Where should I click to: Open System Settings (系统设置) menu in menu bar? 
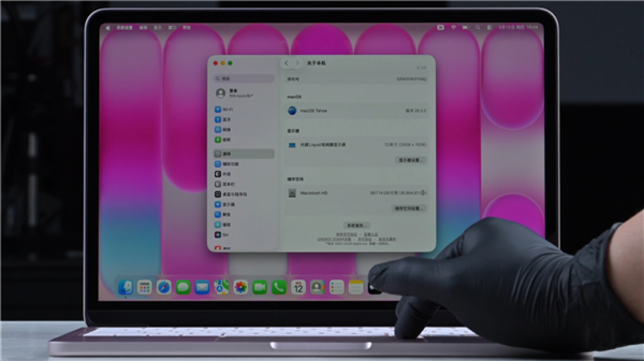coord(125,27)
